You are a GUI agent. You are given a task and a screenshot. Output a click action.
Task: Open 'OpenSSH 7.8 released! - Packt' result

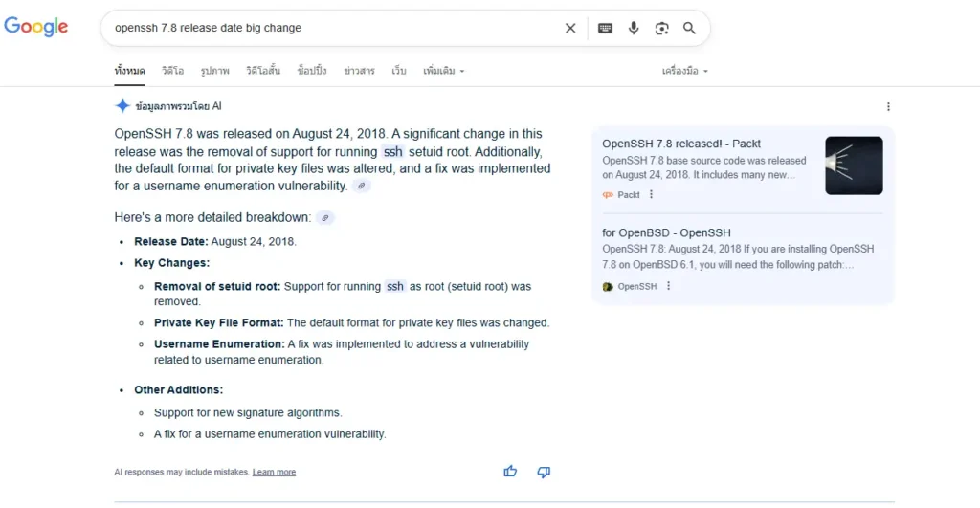(x=681, y=144)
